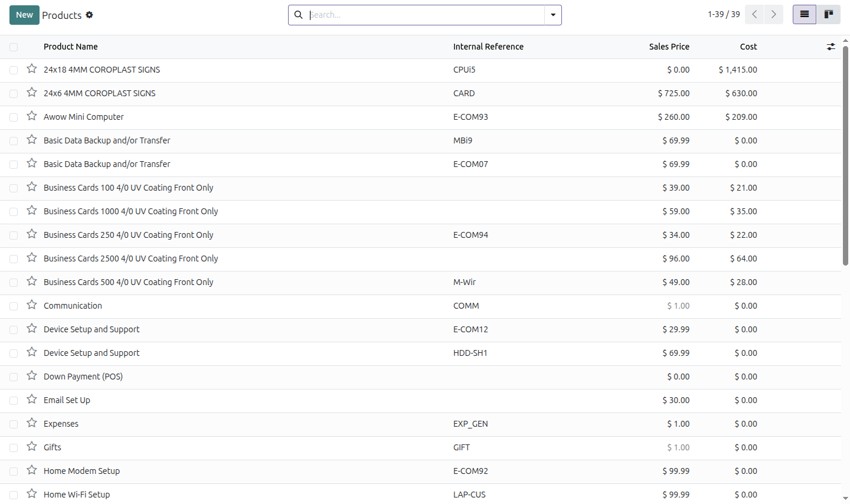Click internal reference GIFT
Screen dimensions: 850x504
pyautogui.click(x=462, y=447)
